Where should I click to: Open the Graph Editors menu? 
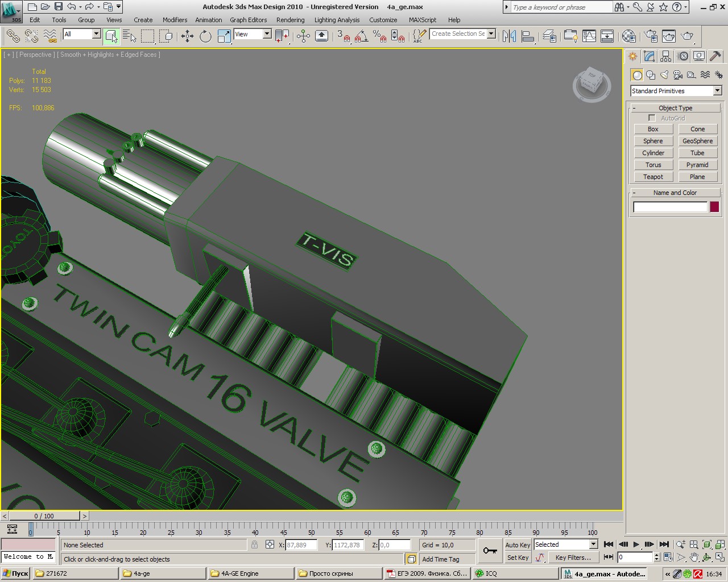point(248,20)
